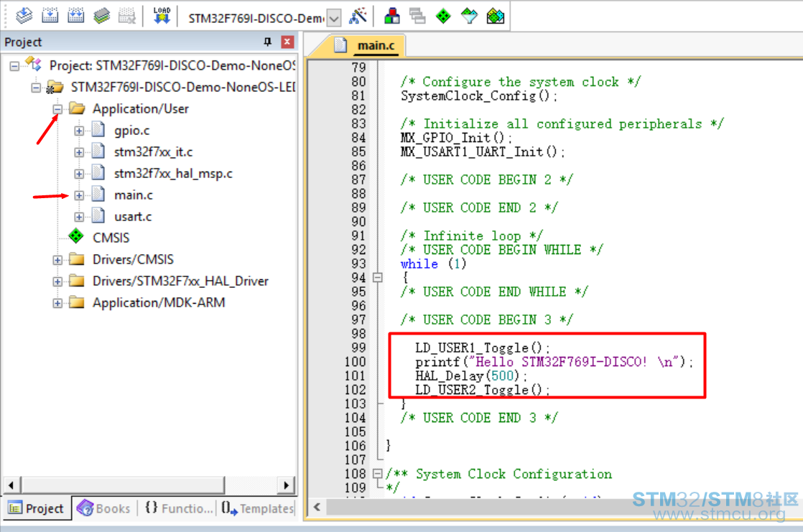This screenshot has width=803, height=532.
Task: Expand the Drivers/CMSIS folder
Action: click(x=57, y=260)
